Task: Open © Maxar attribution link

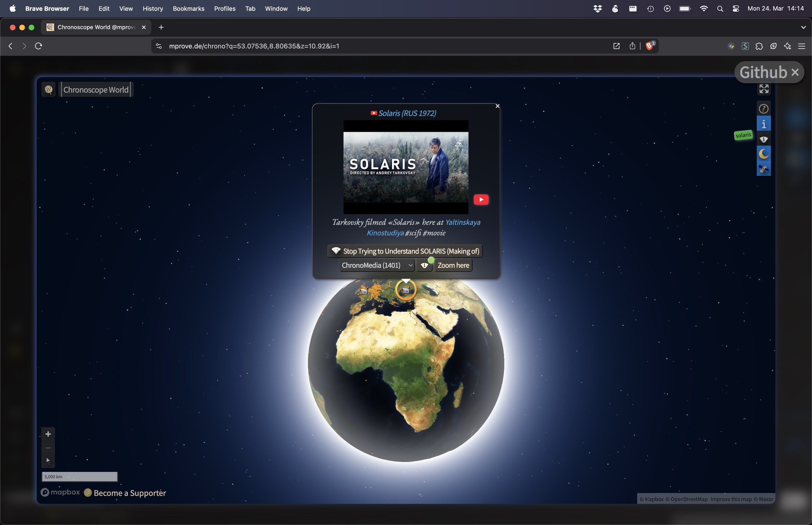Action: click(x=763, y=499)
